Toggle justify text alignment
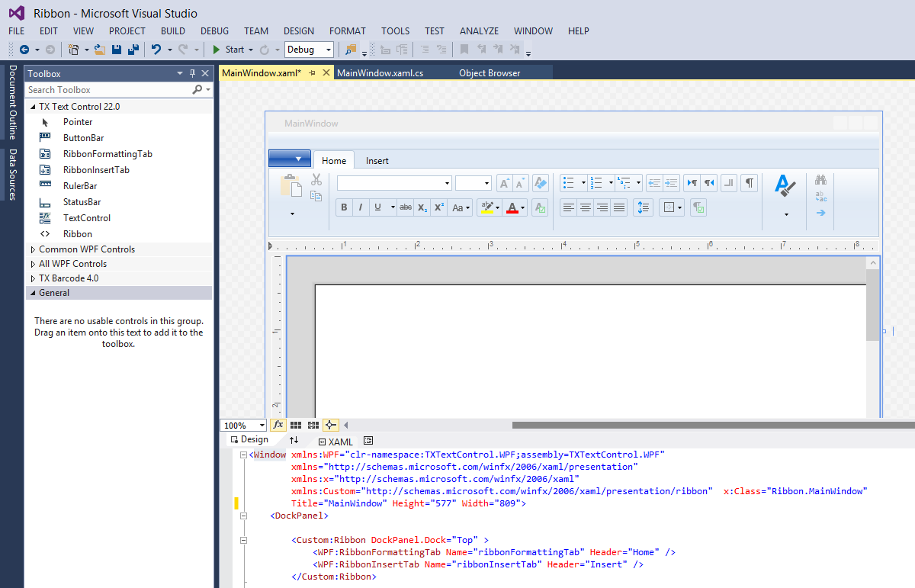 (619, 207)
